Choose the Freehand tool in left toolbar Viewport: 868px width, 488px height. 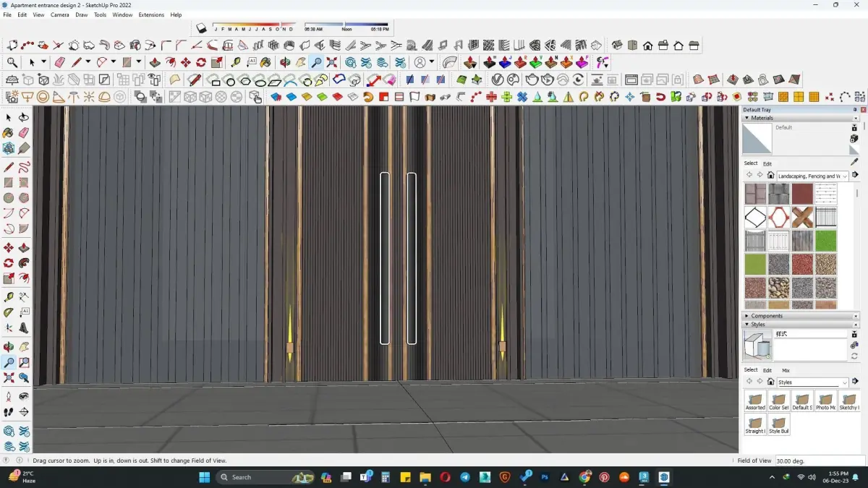(24, 167)
